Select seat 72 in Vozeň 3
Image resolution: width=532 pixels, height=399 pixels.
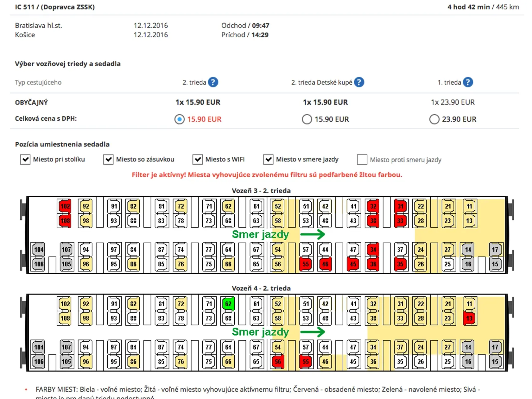[x=180, y=206]
